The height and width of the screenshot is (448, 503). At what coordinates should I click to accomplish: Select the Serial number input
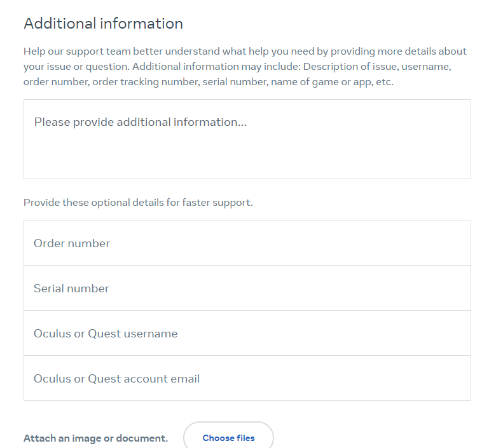247,288
